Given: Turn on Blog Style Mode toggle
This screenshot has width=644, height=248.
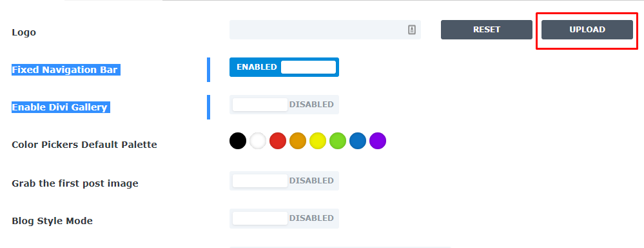Looking at the screenshot, I should tap(284, 218).
